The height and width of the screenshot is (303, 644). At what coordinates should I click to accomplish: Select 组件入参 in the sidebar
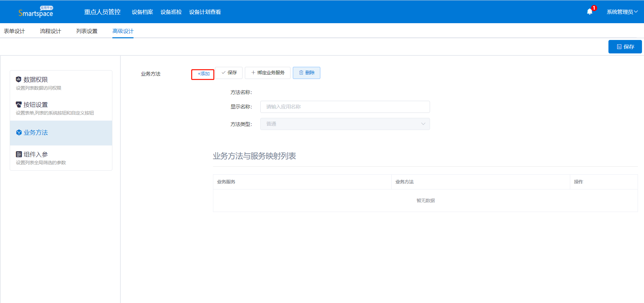coord(61,158)
